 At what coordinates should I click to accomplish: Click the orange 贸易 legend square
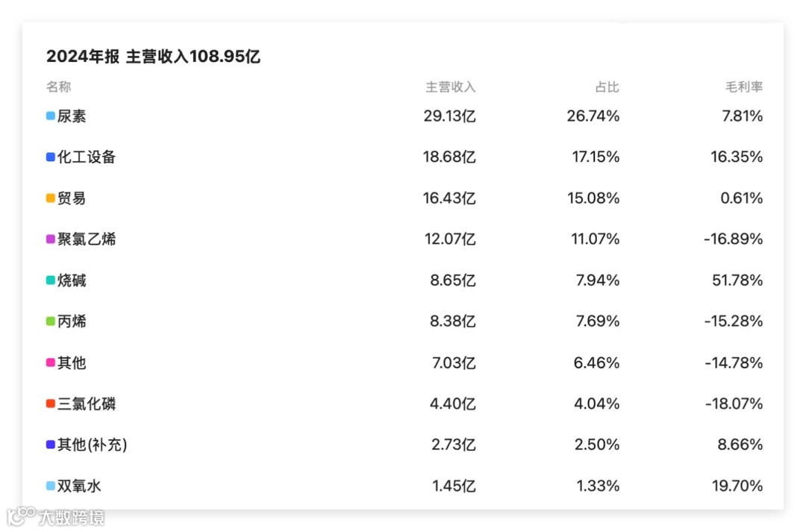(x=51, y=198)
